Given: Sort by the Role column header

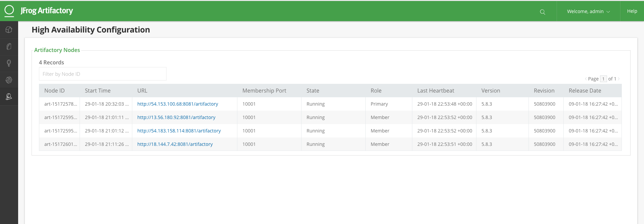Looking at the screenshot, I should click(376, 91).
